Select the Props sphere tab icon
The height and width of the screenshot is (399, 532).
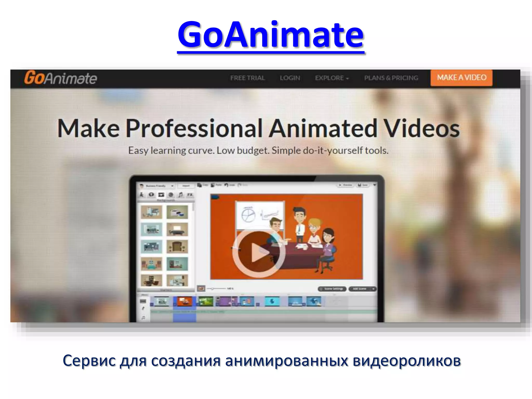[x=171, y=195]
